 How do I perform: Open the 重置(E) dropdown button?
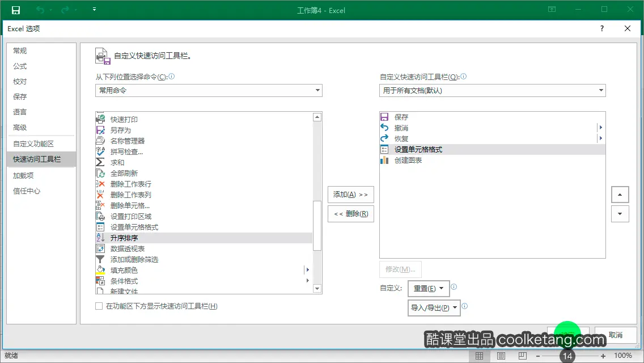429,289
